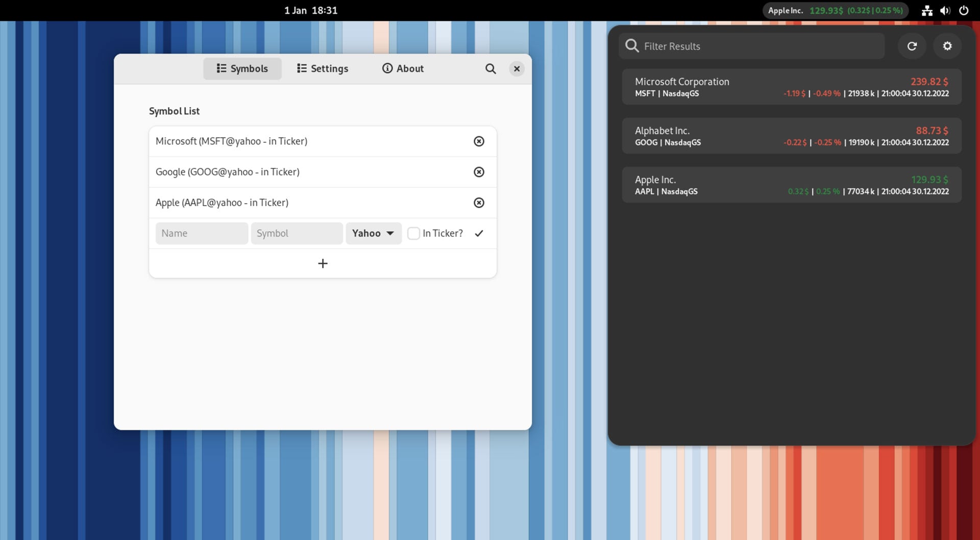Select the Microsoft Corporation stock card

click(792, 87)
